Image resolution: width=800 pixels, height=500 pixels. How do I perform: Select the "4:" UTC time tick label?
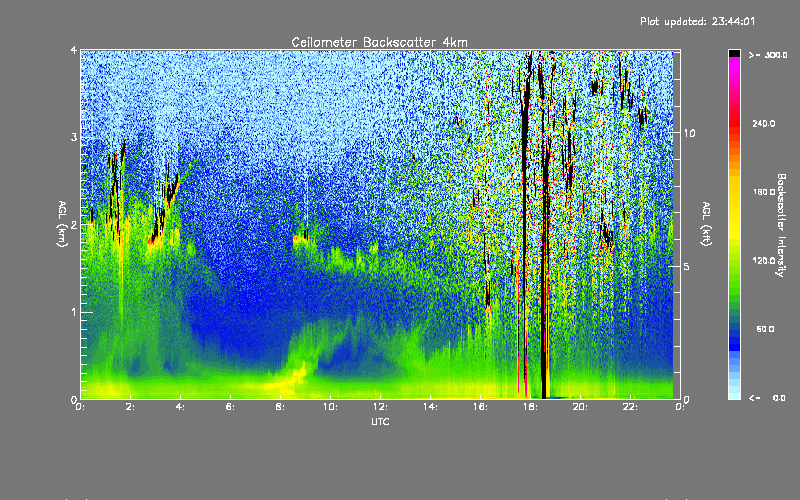coord(181,407)
